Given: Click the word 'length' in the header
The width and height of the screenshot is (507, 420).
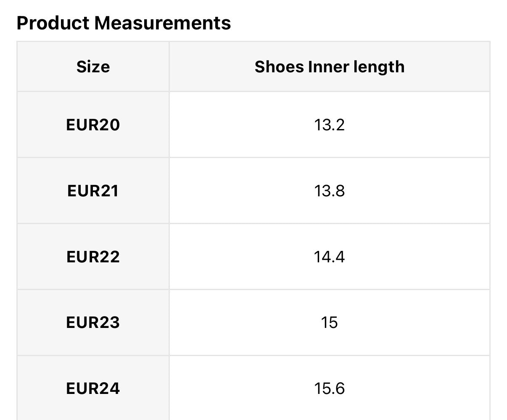Looking at the screenshot, I should 380,67.
